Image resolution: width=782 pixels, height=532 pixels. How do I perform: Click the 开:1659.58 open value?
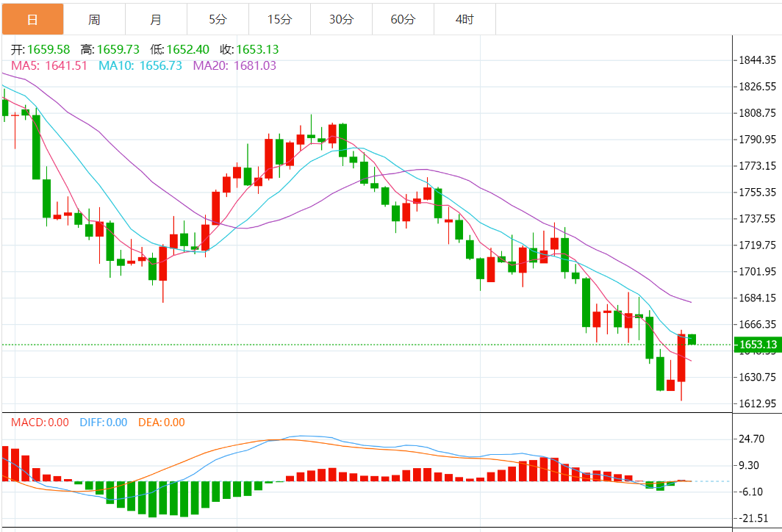point(40,49)
